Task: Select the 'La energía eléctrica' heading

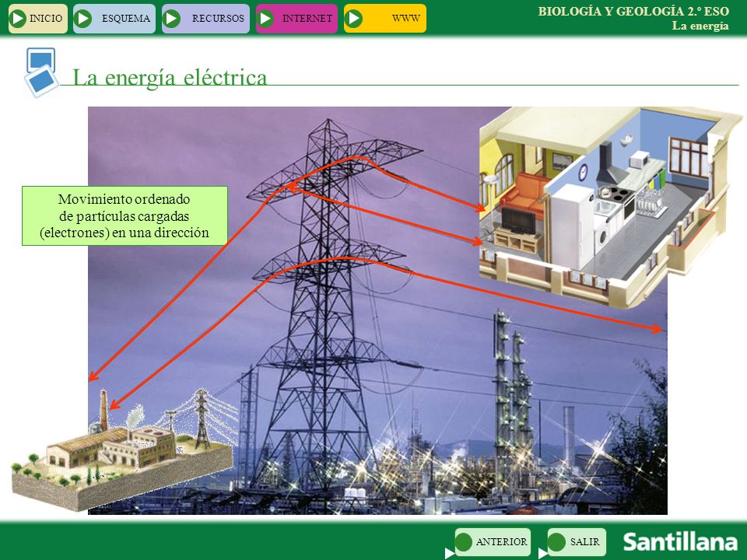Action: (x=170, y=77)
